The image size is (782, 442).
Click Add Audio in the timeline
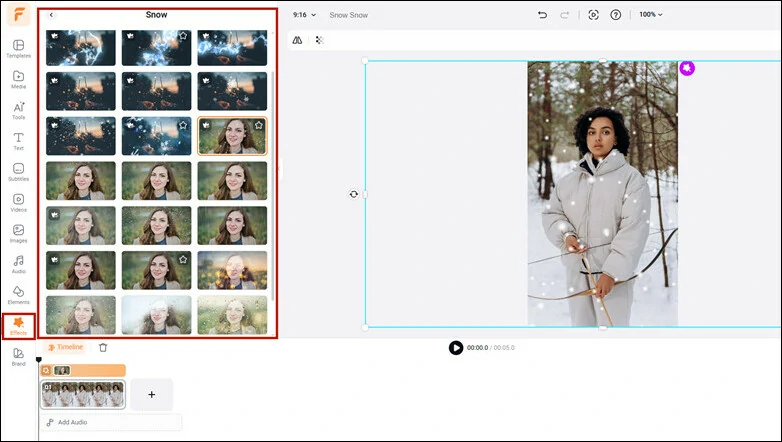[x=111, y=422]
